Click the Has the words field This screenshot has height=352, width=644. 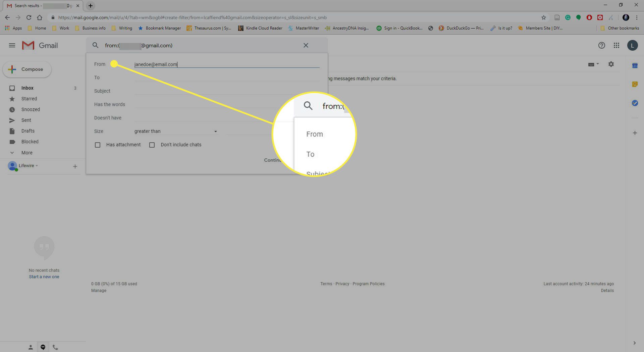[x=227, y=104]
